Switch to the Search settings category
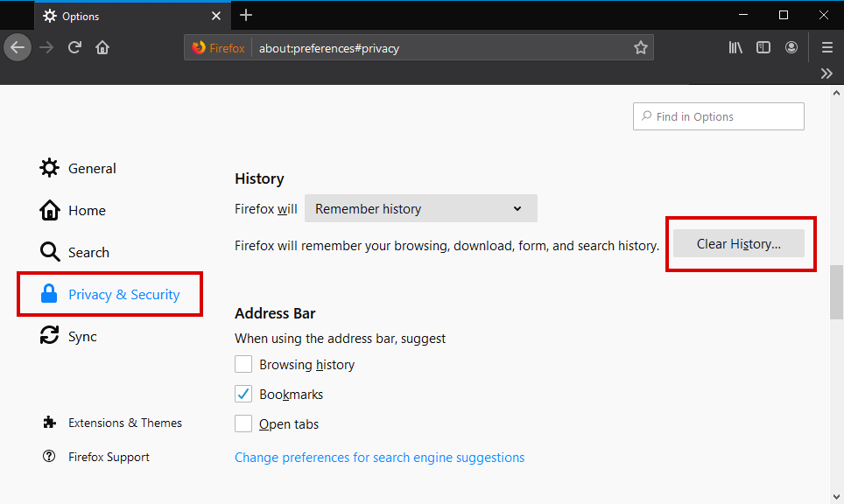The width and height of the screenshot is (844, 504). coord(88,253)
